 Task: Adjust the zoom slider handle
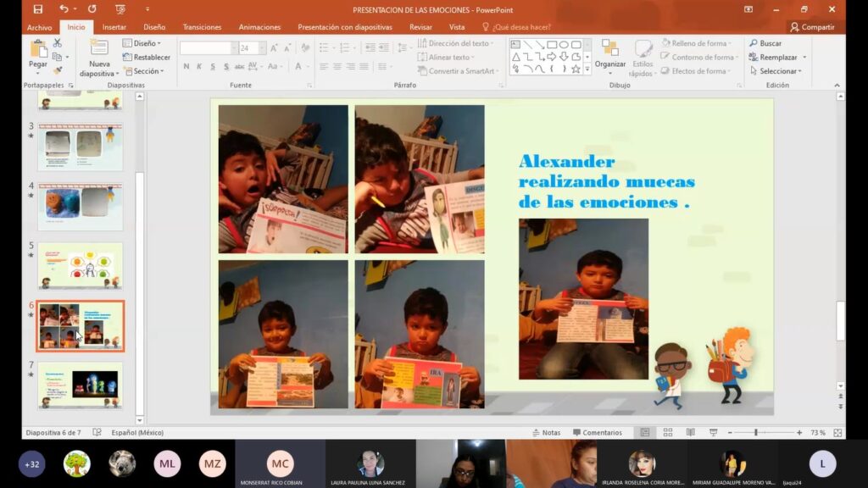756,433
